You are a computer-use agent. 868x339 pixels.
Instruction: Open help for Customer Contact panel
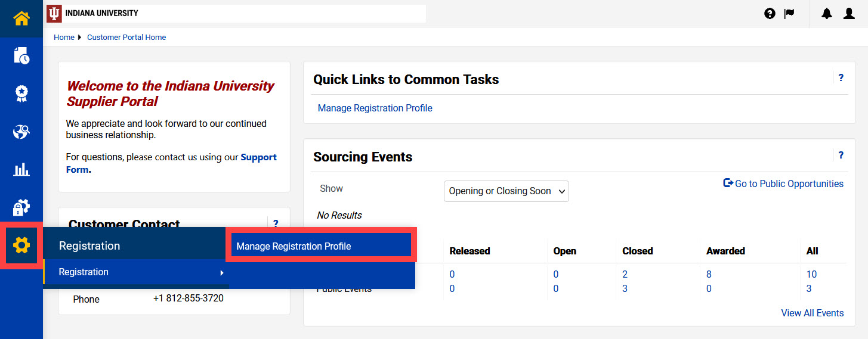(x=275, y=224)
